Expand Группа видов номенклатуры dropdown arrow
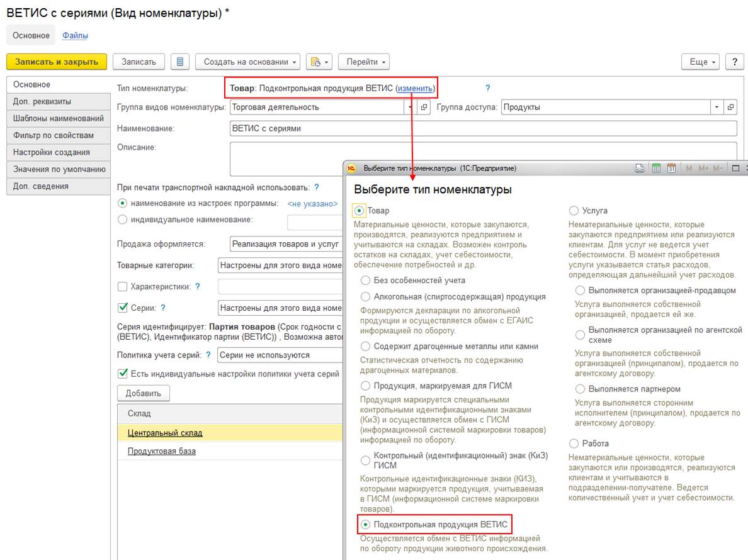The width and height of the screenshot is (748, 560). [x=411, y=107]
